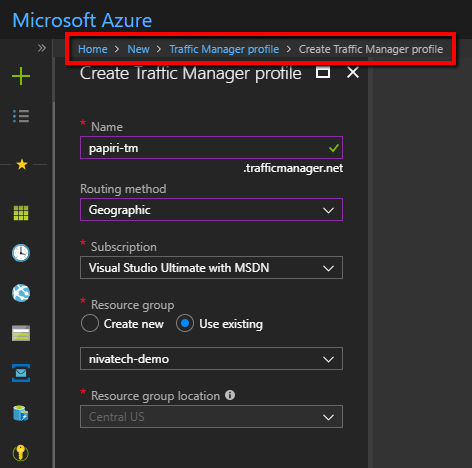Select the Use existing radio button

click(185, 323)
